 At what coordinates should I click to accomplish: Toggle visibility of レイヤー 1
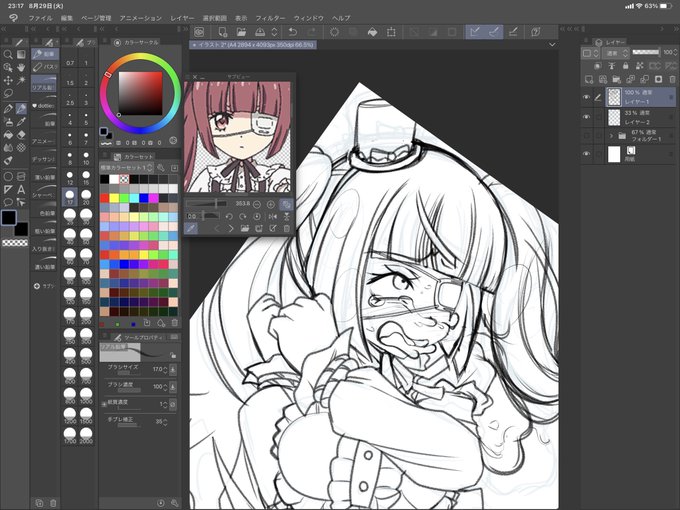586,97
